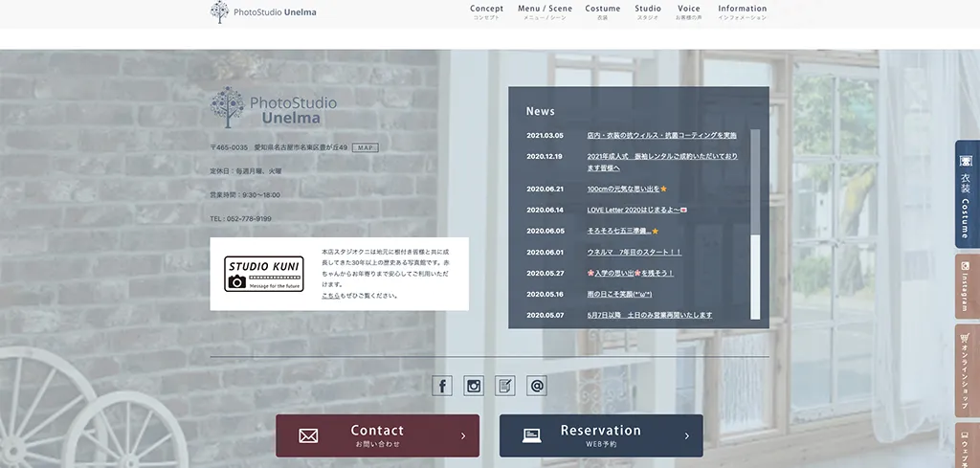The image size is (980, 468).
Task: Open the Instagram side tab
Action: 967,286
